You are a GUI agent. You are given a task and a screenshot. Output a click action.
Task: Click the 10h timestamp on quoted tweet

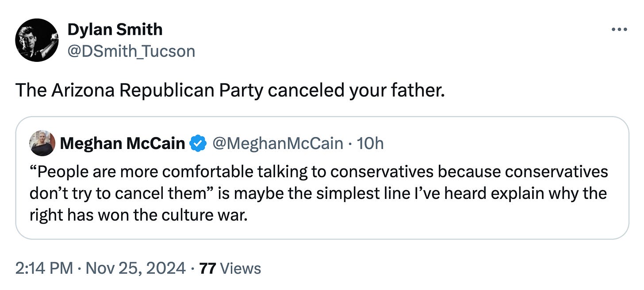(370, 143)
